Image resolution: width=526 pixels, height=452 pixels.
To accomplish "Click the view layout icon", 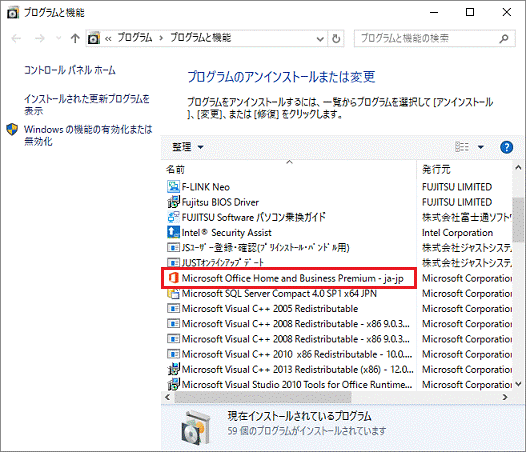I will tap(462, 147).
